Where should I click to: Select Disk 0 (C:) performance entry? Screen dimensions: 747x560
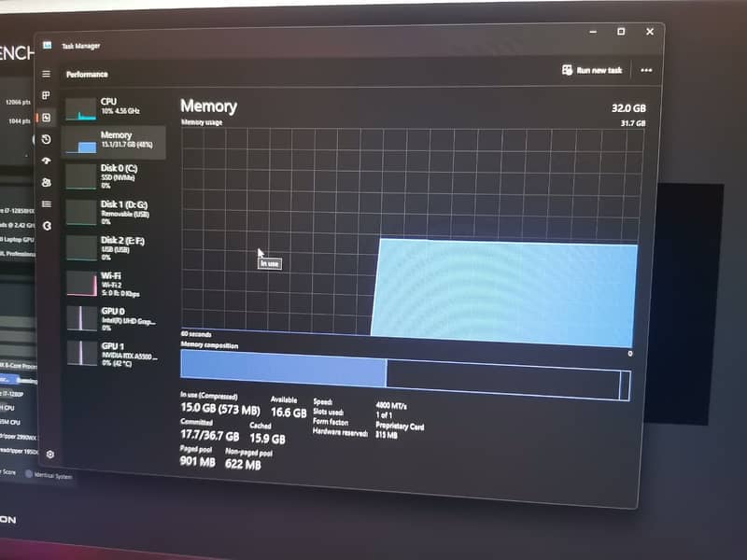click(112, 175)
